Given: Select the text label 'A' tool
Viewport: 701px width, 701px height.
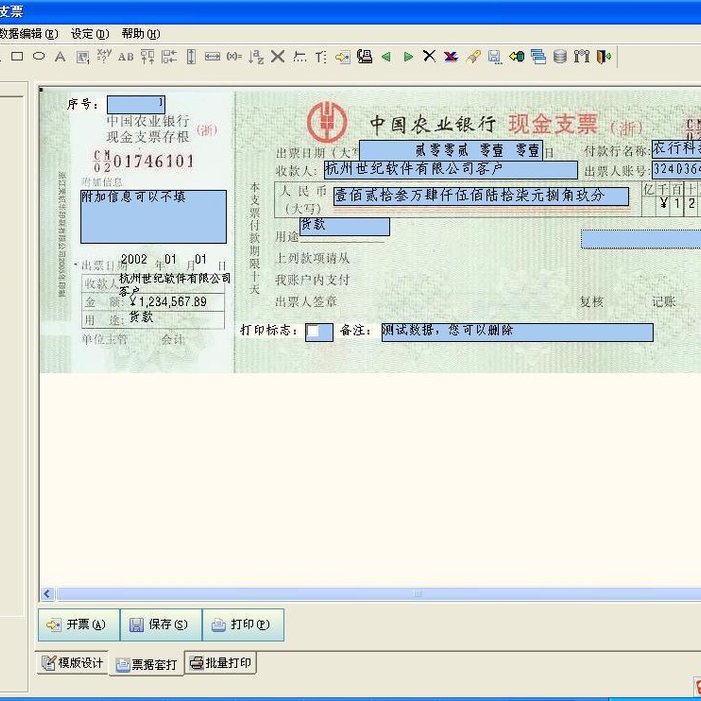Looking at the screenshot, I should point(60,56).
